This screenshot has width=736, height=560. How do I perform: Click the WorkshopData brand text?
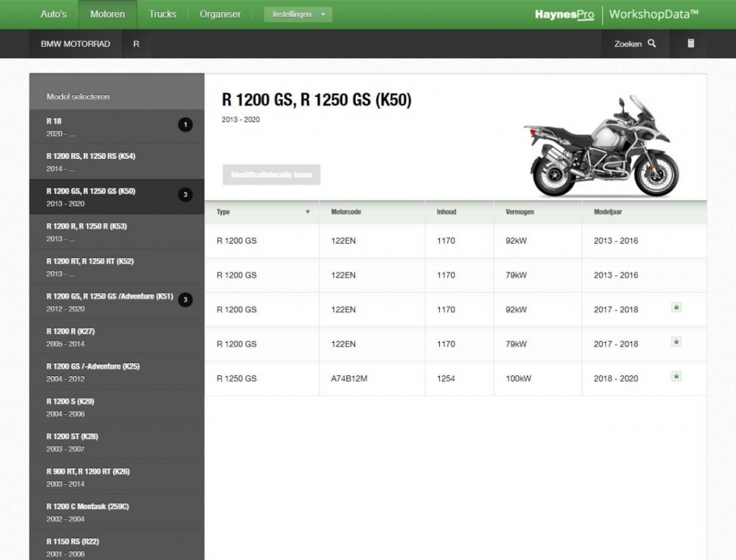(x=654, y=14)
